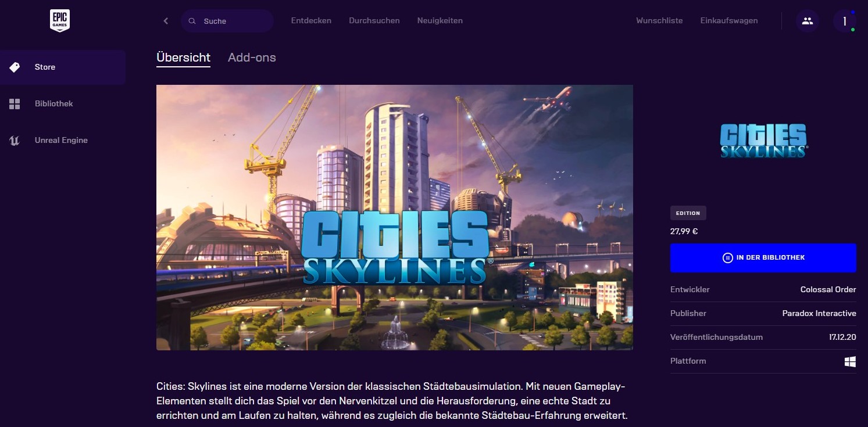Open Neuigkeiten section

click(x=440, y=21)
